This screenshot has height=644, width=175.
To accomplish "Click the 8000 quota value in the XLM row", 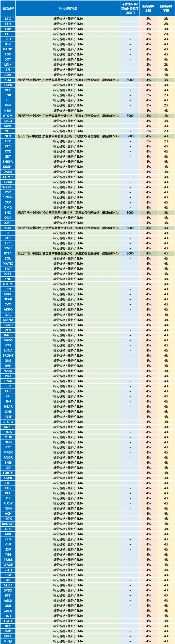I will pos(130,80).
